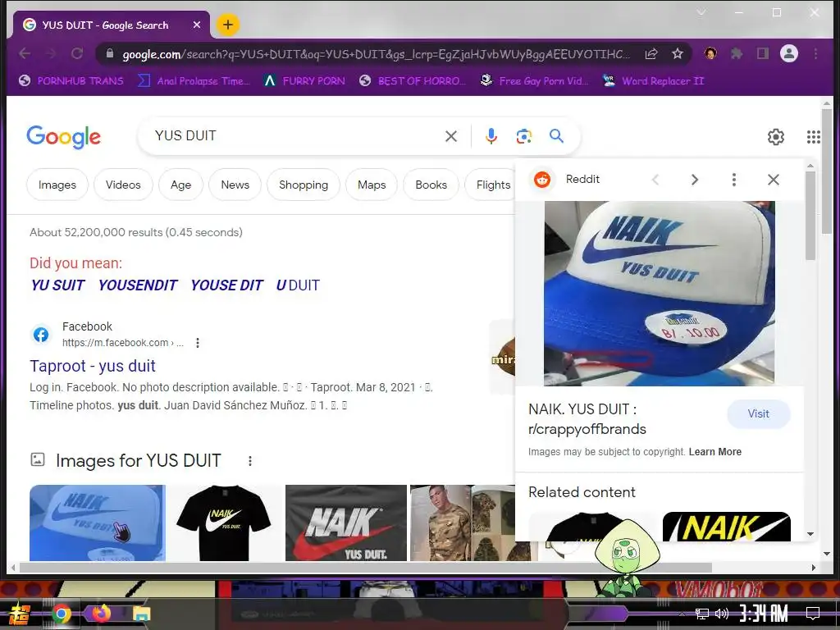Open the BEST OF HORRO... bookmark
The height and width of the screenshot is (630, 840).
pyautogui.click(x=413, y=81)
